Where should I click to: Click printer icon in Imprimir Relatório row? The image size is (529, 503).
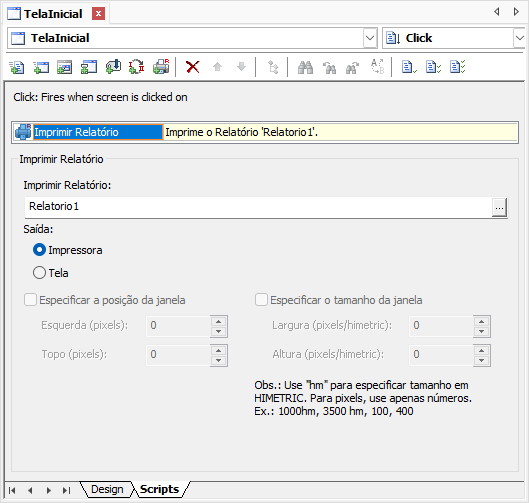pos(23,132)
